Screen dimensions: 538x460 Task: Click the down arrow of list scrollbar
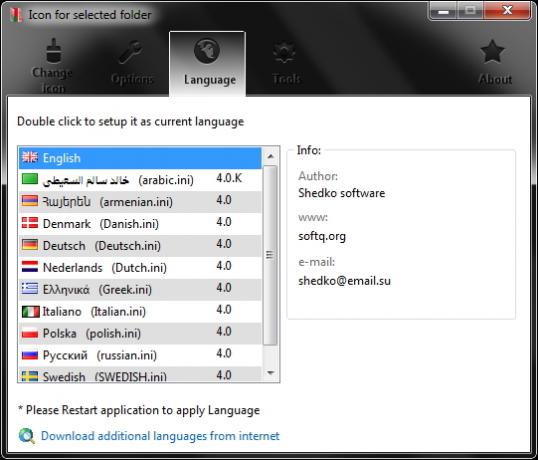pos(270,373)
